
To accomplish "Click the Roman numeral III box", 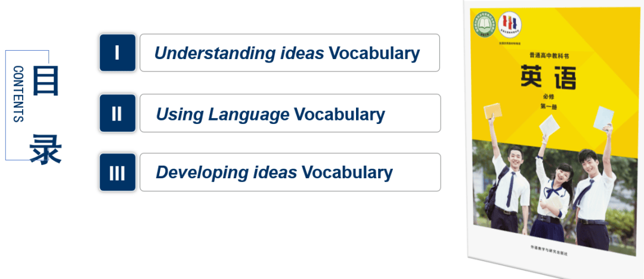I will 117,172.
